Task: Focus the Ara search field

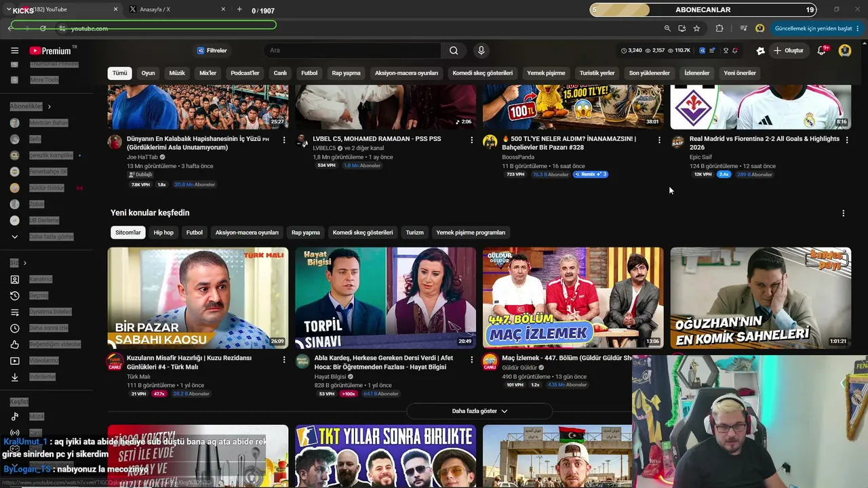Action: [353, 50]
